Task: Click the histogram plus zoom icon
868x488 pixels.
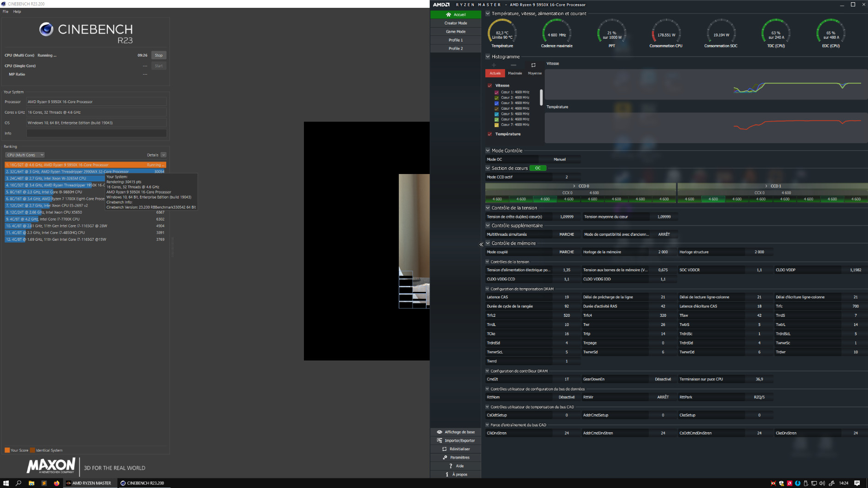Action: [x=494, y=65]
